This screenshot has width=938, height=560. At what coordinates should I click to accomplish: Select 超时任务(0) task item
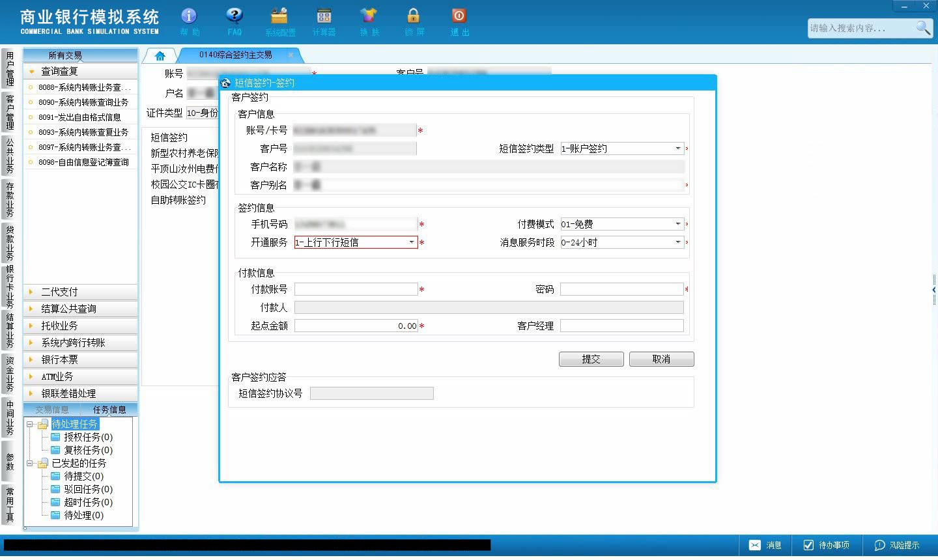82,502
